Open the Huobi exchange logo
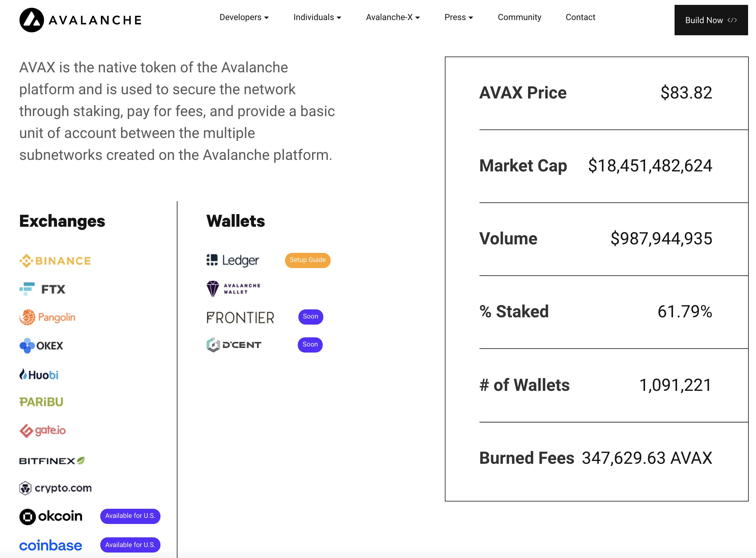The image size is (756, 558). click(39, 375)
